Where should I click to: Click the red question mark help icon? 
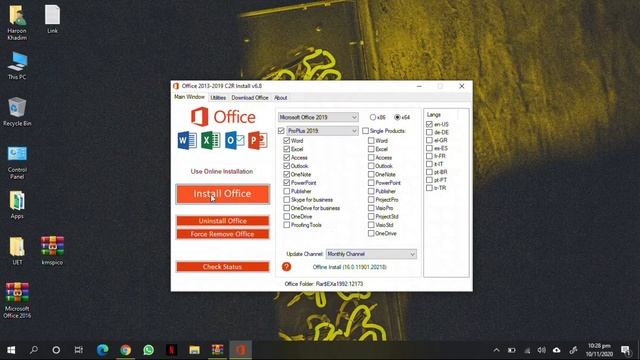click(287, 267)
